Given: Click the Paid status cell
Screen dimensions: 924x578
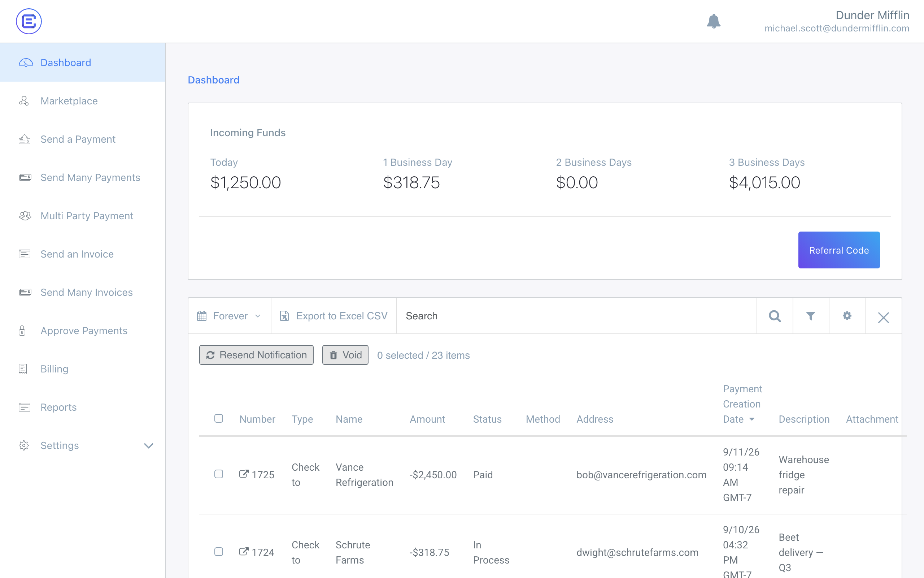Looking at the screenshot, I should [483, 475].
